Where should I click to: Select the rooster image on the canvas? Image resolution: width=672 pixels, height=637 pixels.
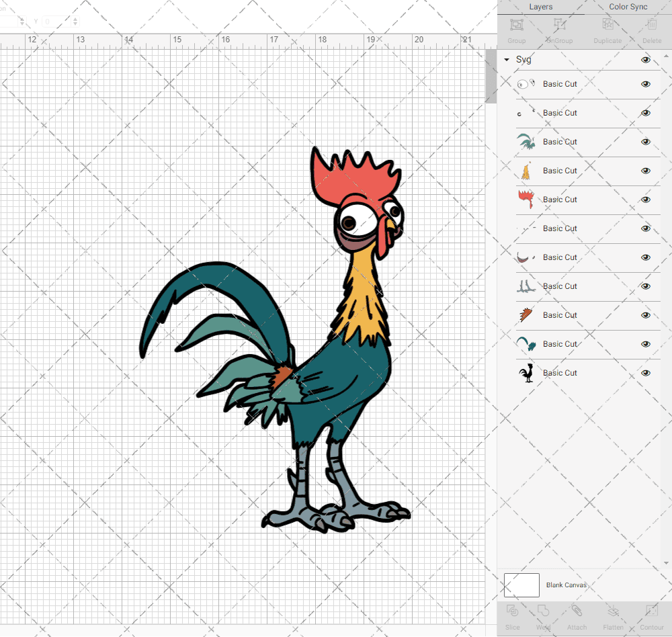pyautogui.click(x=274, y=339)
